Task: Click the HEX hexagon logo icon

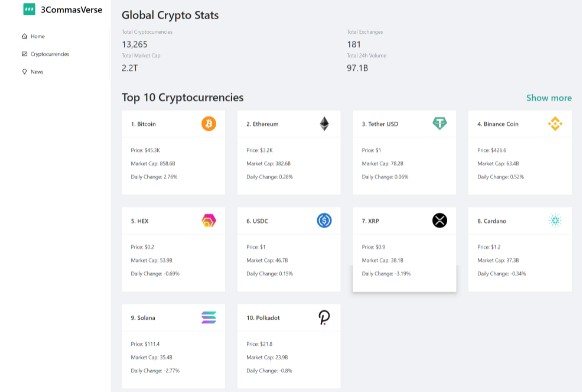Action: [209, 220]
